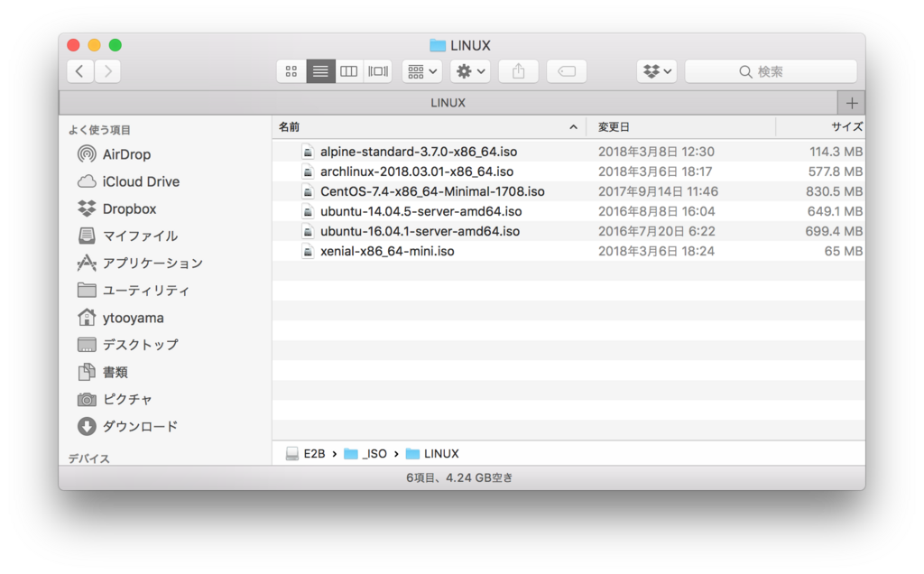Add a new tab with plus button

point(852,103)
